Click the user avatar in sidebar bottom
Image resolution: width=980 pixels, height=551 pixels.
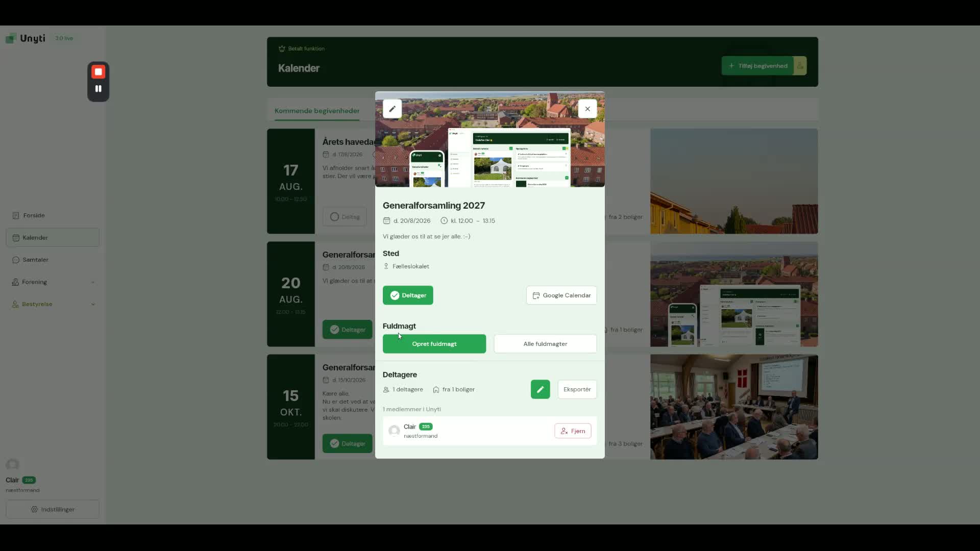[12, 464]
